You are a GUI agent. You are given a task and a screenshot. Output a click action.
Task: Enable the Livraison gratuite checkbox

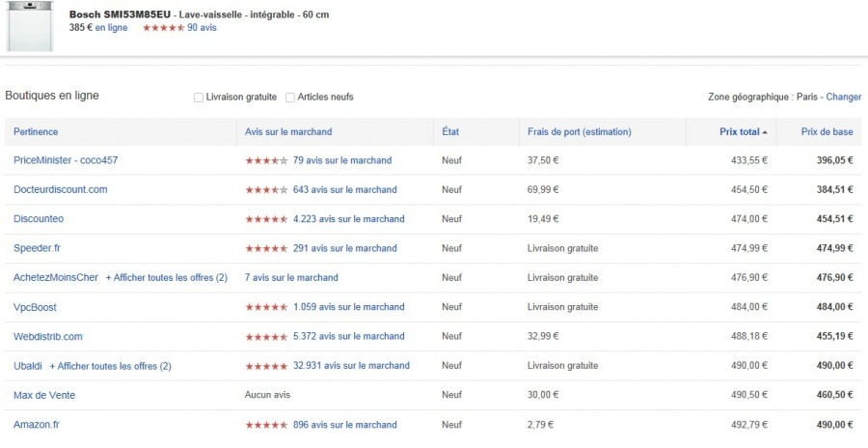click(199, 98)
